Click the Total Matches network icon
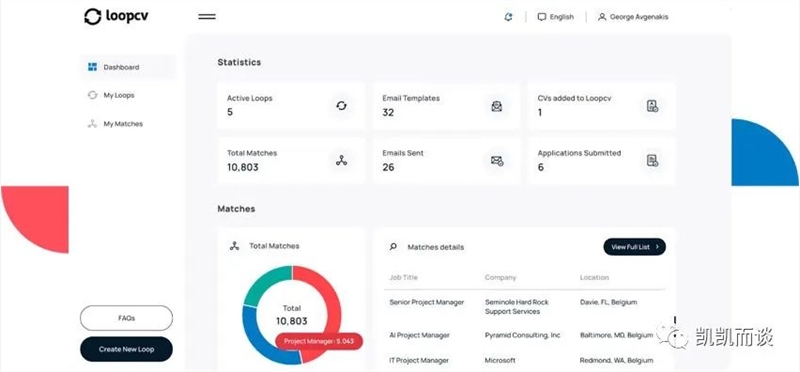Viewport: 800px width, 372px height. coord(341,161)
